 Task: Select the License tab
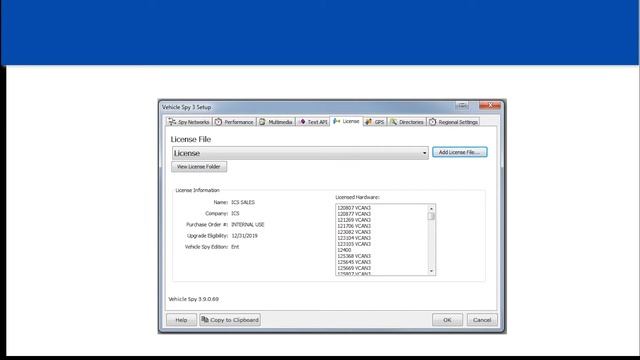[346, 121]
